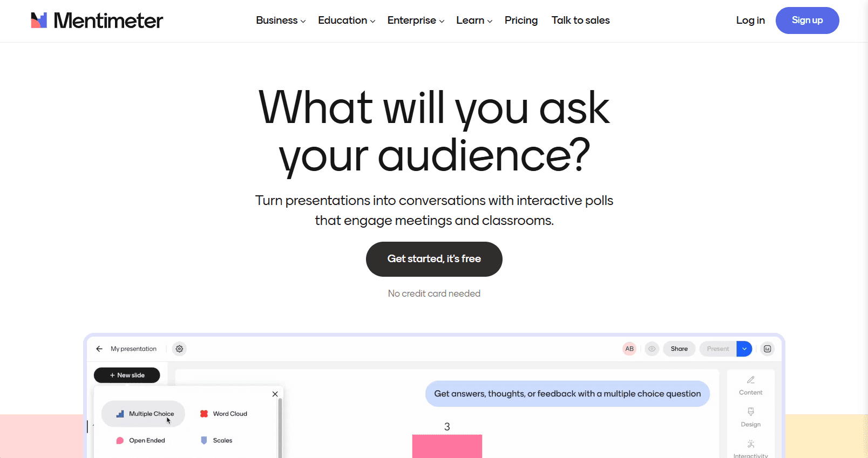Open the Business dropdown menu
The image size is (868, 458).
point(281,20)
